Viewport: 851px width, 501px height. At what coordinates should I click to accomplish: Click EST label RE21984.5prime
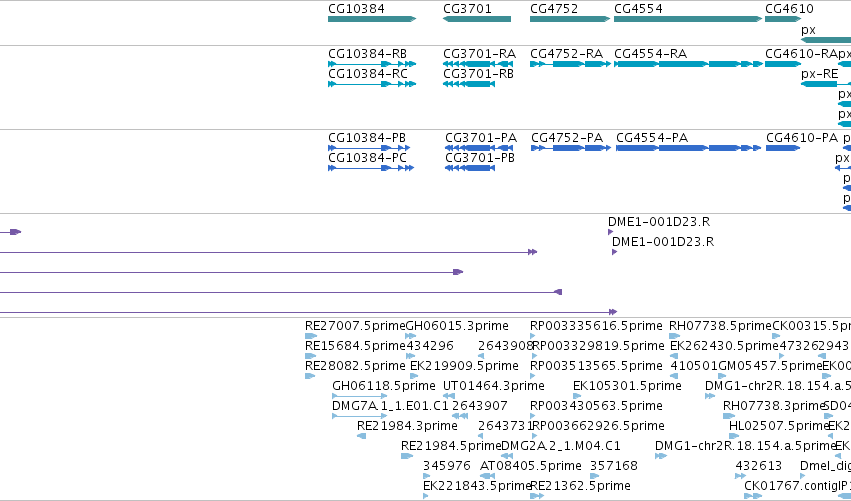(x=450, y=446)
